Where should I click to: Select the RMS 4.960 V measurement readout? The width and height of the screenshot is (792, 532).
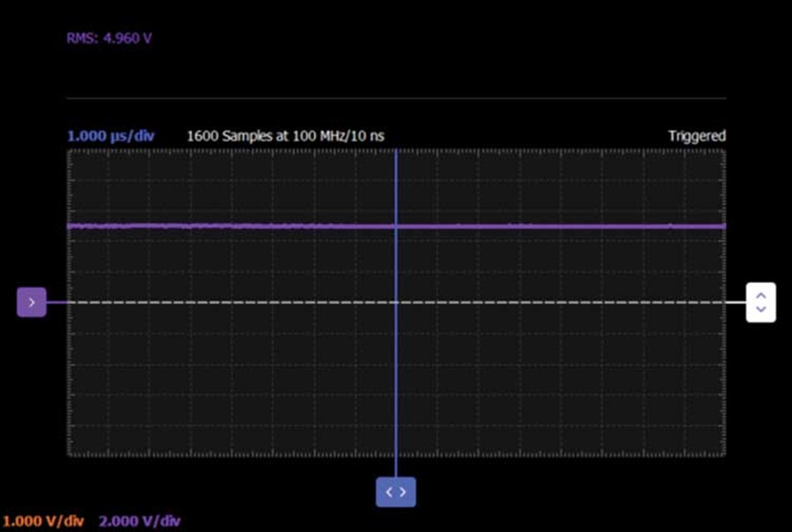109,39
